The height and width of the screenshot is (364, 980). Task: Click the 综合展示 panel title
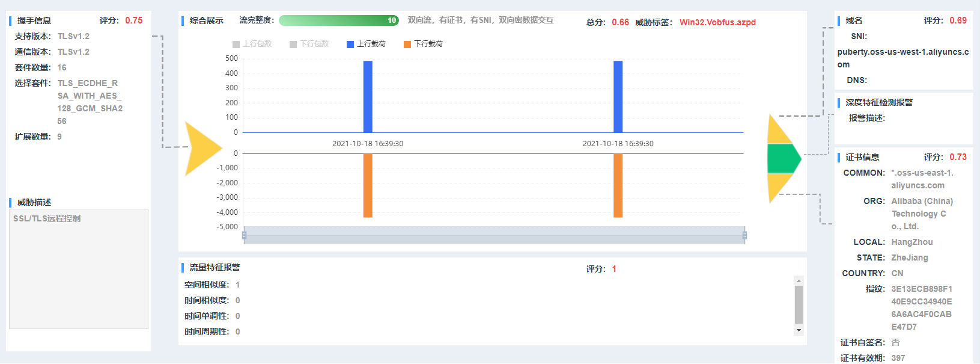207,20
